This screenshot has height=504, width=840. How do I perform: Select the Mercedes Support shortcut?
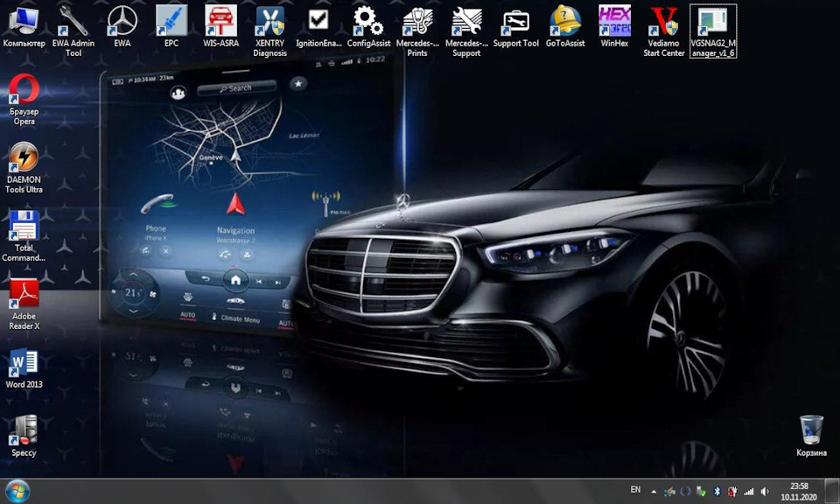tap(466, 31)
